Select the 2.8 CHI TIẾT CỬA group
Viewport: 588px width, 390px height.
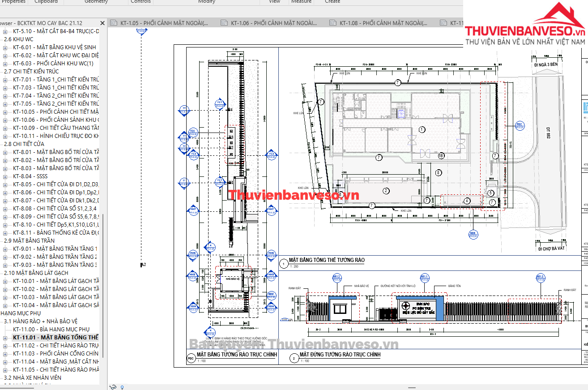point(24,144)
